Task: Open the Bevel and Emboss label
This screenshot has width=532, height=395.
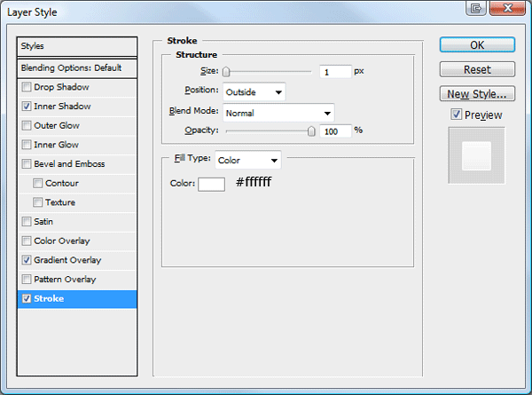Action: [x=69, y=163]
